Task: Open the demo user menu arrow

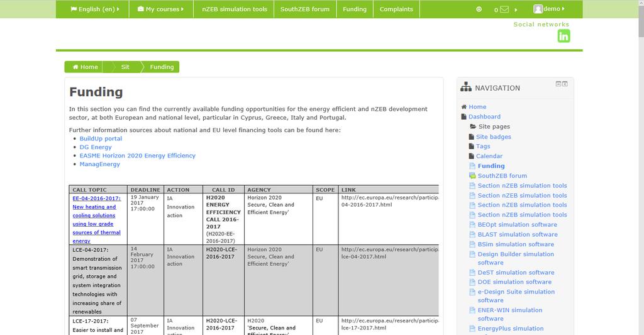Action: pyautogui.click(x=563, y=9)
